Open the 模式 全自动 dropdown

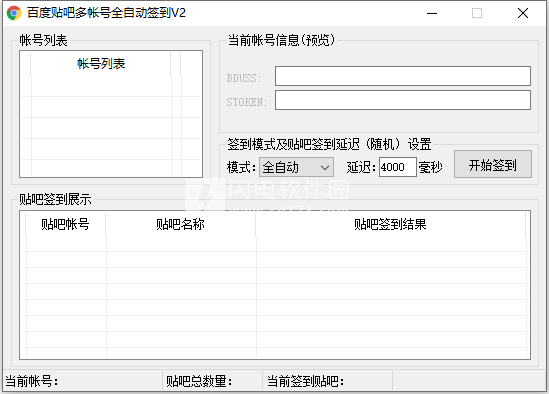pos(296,167)
